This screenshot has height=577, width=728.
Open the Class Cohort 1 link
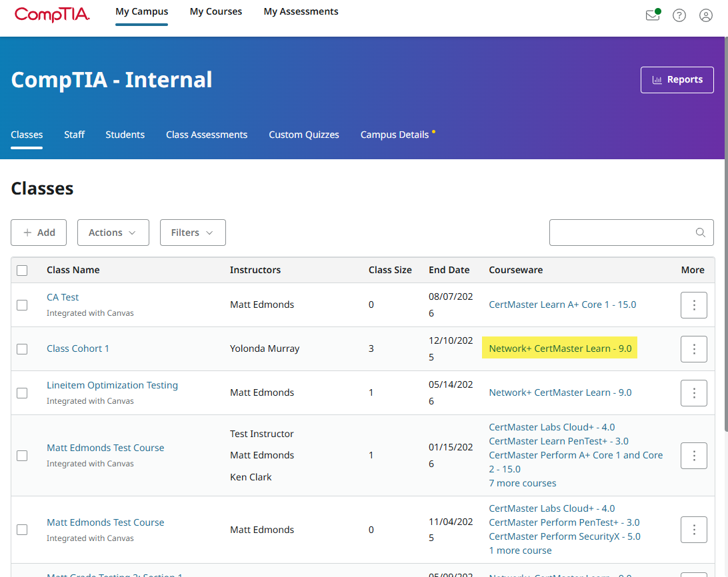pos(77,348)
